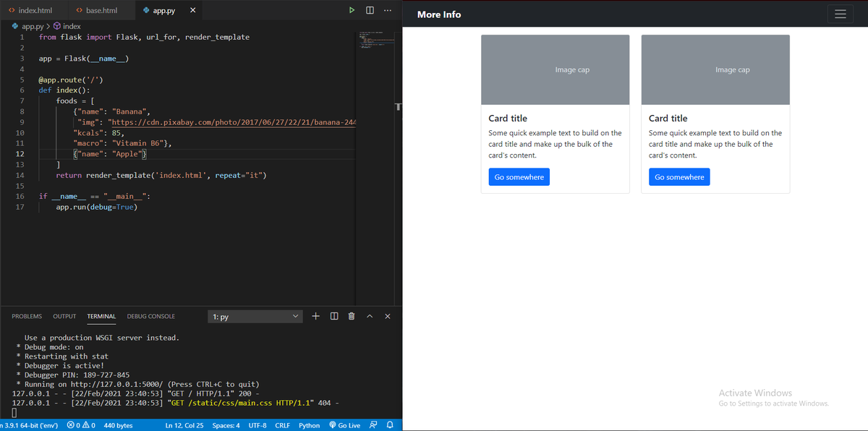The height and width of the screenshot is (431, 868).
Task: Select language mode 'Python' in status bar
Action: point(310,425)
